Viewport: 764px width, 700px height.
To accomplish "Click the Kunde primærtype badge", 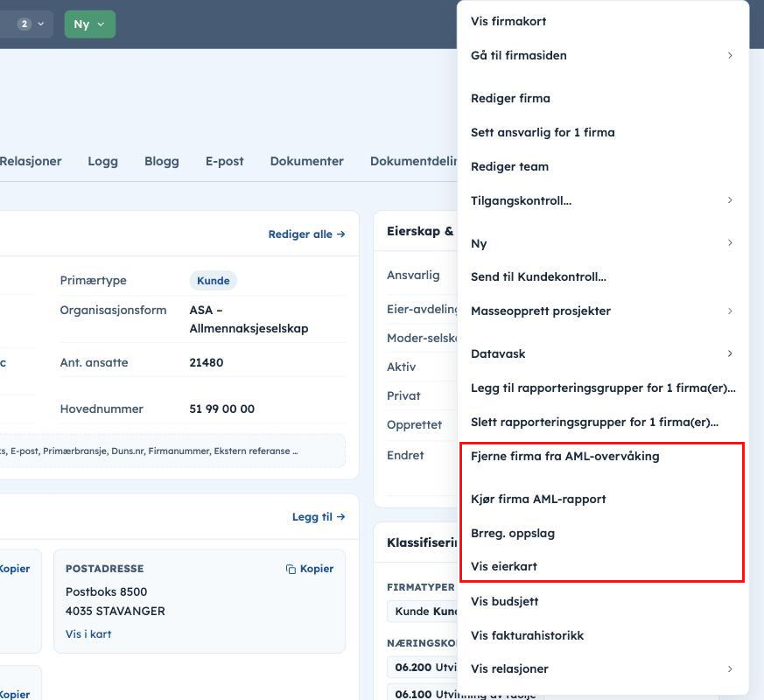I will (x=213, y=281).
